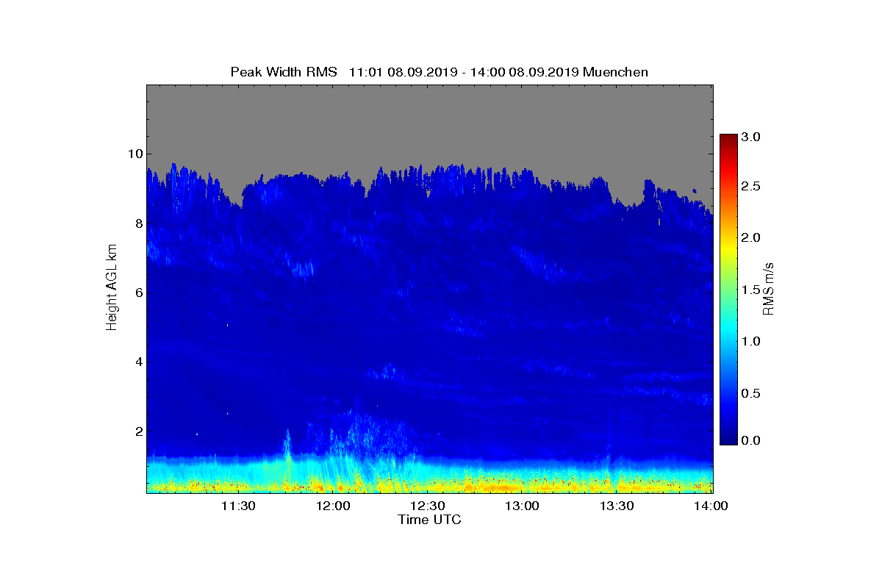
Task: Click the dark red top of the colorbar
Action: click(x=728, y=139)
